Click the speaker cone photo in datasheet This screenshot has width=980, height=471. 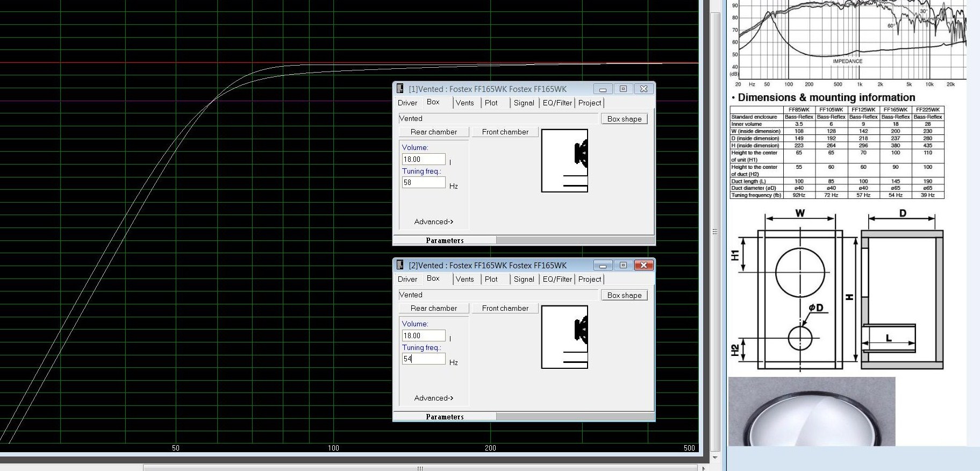pos(812,411)
